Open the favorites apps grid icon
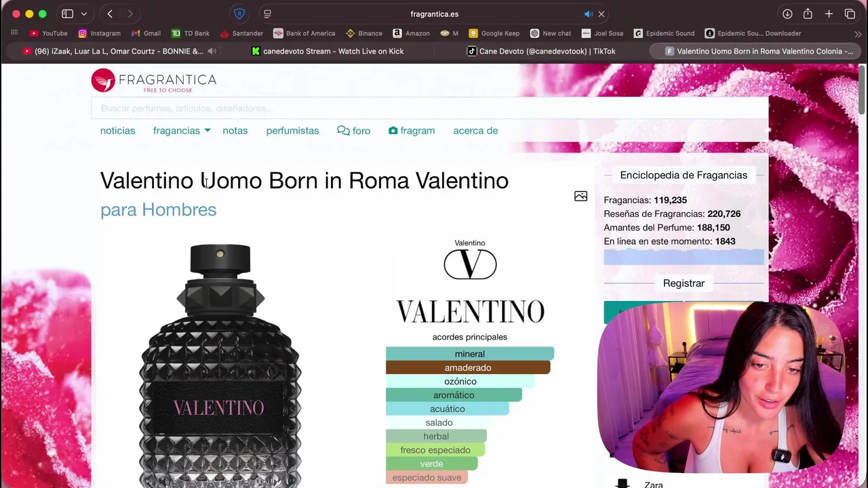Screen dimensions: 868x488 click(14, 33)
